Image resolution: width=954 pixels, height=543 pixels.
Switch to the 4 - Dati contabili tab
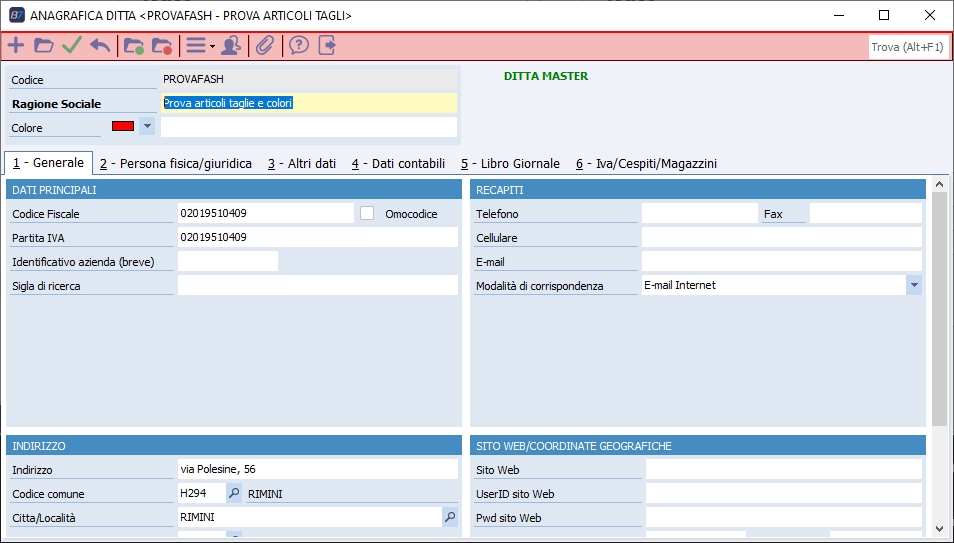[x=398, y=164]
